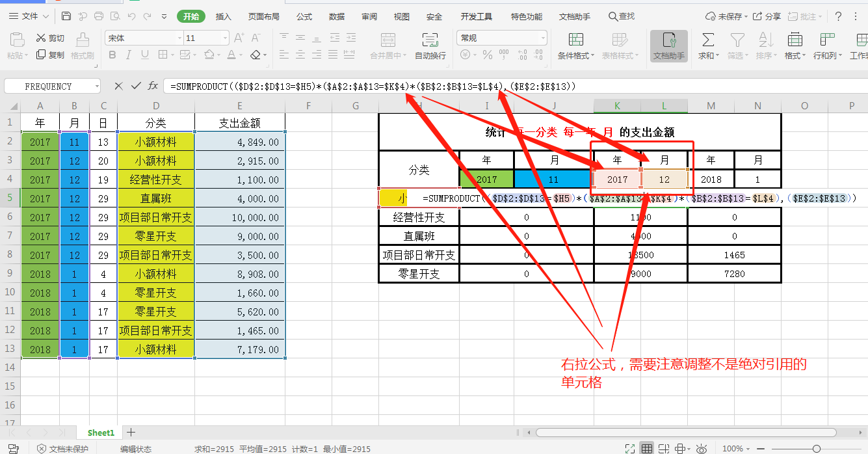Click the 查找 search button
The width and height of the screenshot is (868, 454).
[x=621, y=16]
